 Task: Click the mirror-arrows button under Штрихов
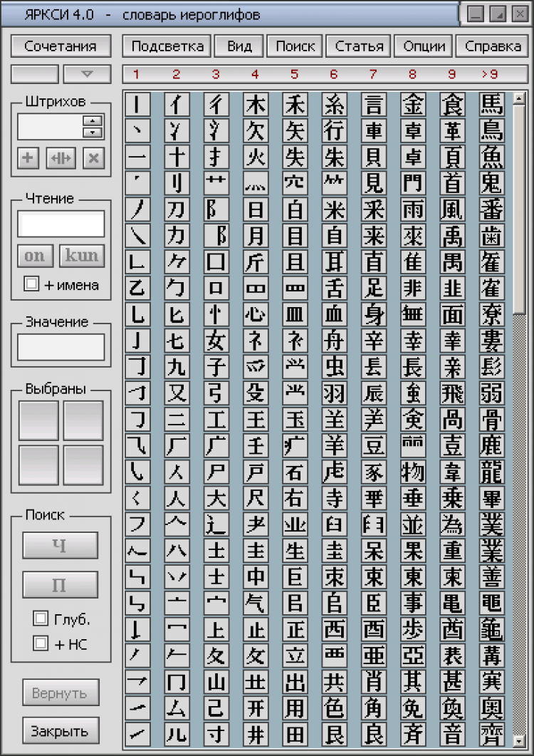pos(61,158)
